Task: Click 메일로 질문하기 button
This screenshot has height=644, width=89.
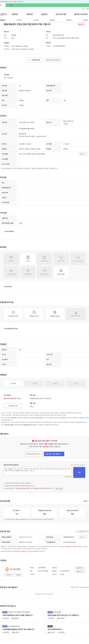Action: click(59, 489)
